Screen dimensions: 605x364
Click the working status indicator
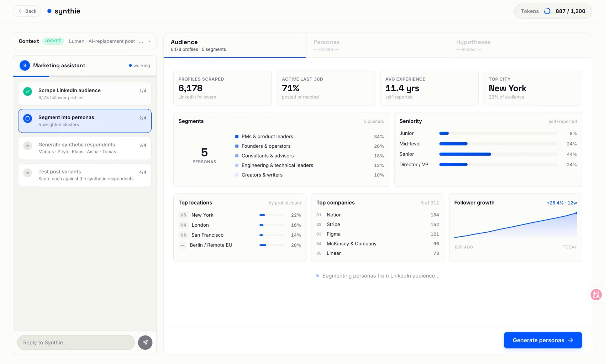[x=140, y=65]
